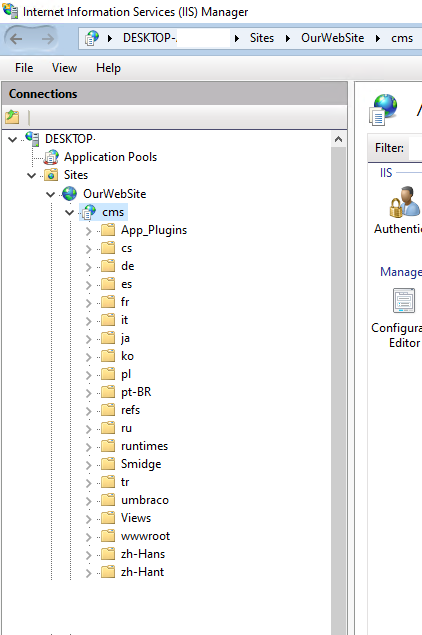Open the Authentication feature icon
Image resolution: width=422 pixels, height=635 pixels.
[405, 201]
